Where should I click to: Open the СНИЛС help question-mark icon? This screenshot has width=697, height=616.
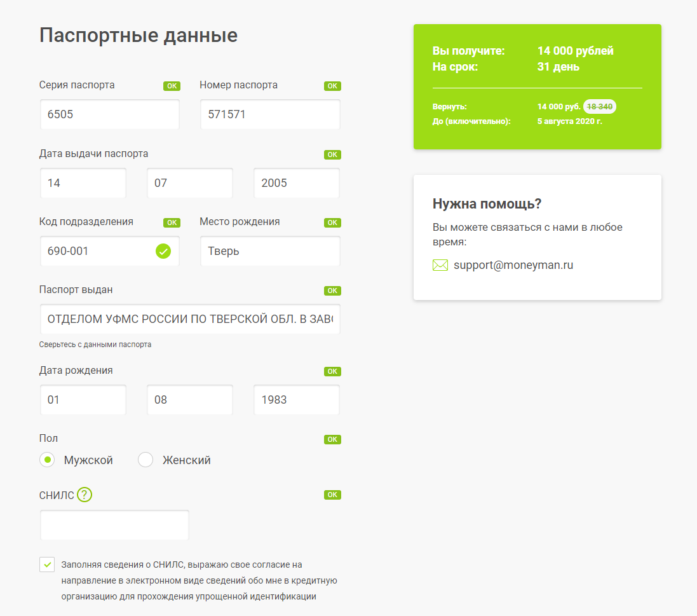coord(85,495)
